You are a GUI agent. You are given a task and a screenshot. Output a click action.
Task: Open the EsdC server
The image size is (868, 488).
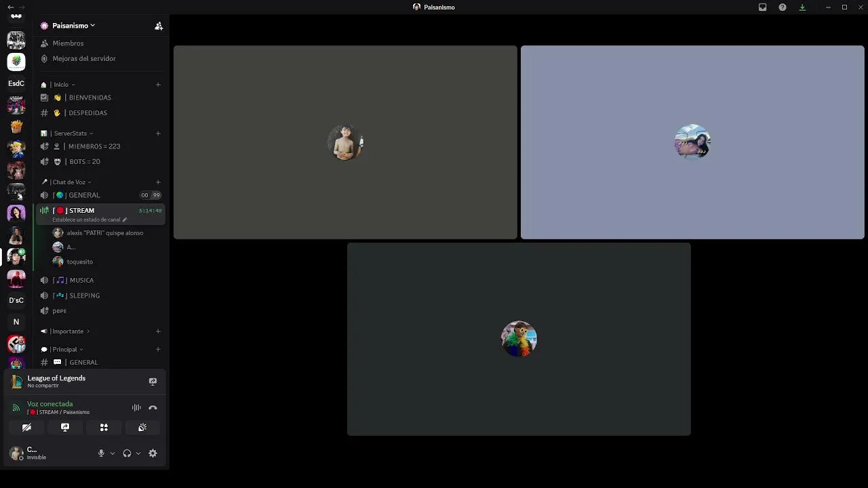[x=16, y=83]
